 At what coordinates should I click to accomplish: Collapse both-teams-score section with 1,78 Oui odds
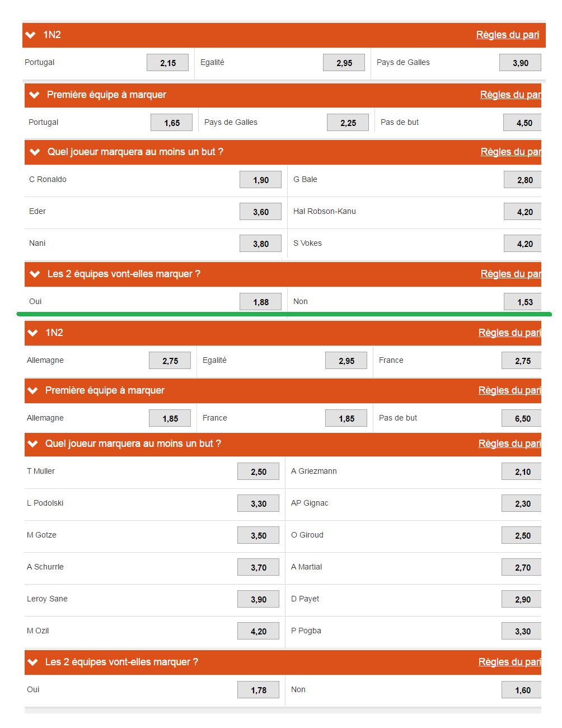[x=33, y=662]
